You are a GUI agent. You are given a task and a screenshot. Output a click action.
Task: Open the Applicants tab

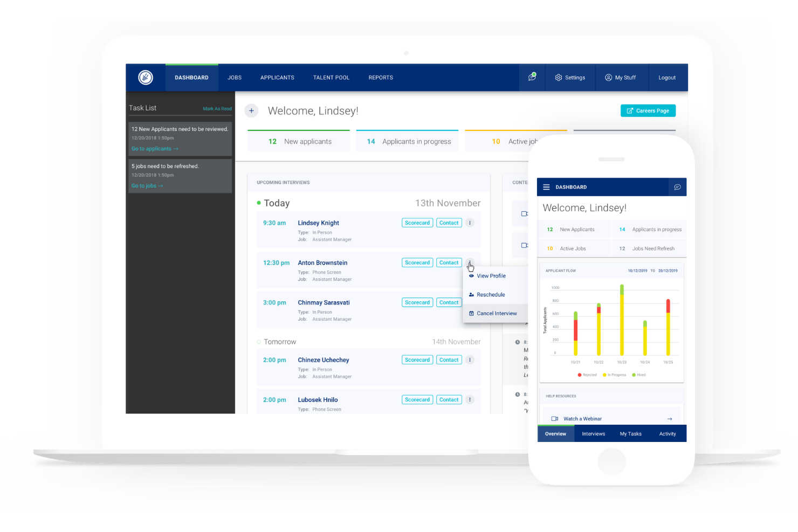277,78
